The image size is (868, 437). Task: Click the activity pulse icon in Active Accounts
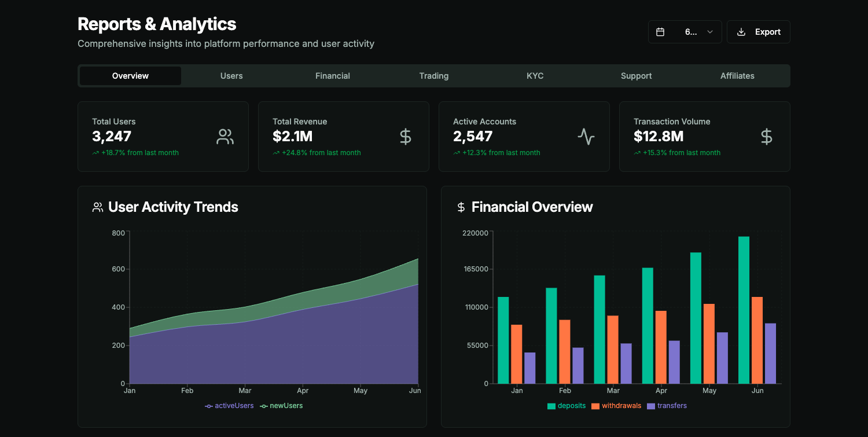(586, 137)
